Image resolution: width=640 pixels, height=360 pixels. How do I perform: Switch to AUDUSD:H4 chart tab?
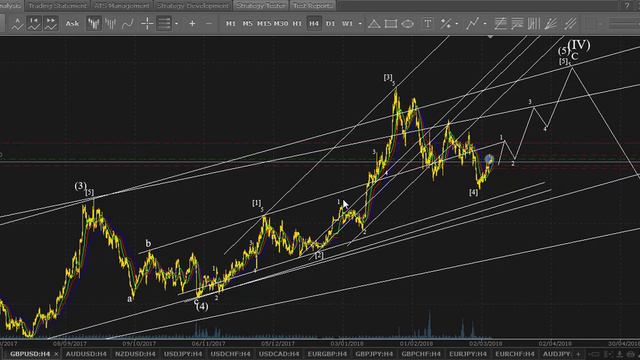(86, 354)
